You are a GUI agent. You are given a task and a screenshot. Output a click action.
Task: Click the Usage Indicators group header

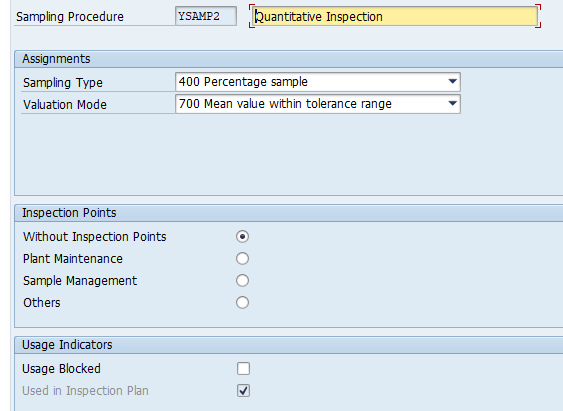(67, 345)
